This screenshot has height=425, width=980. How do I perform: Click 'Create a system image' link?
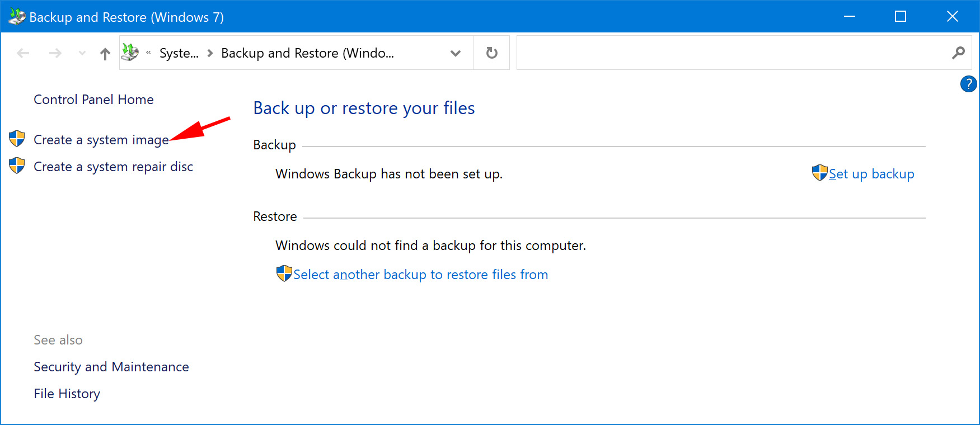101,140
